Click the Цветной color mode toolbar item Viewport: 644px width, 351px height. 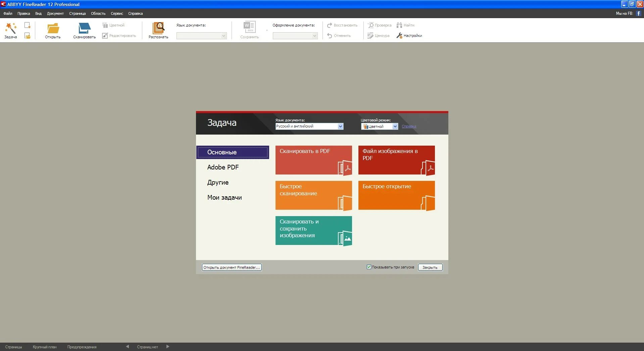[x=113, y=25]
